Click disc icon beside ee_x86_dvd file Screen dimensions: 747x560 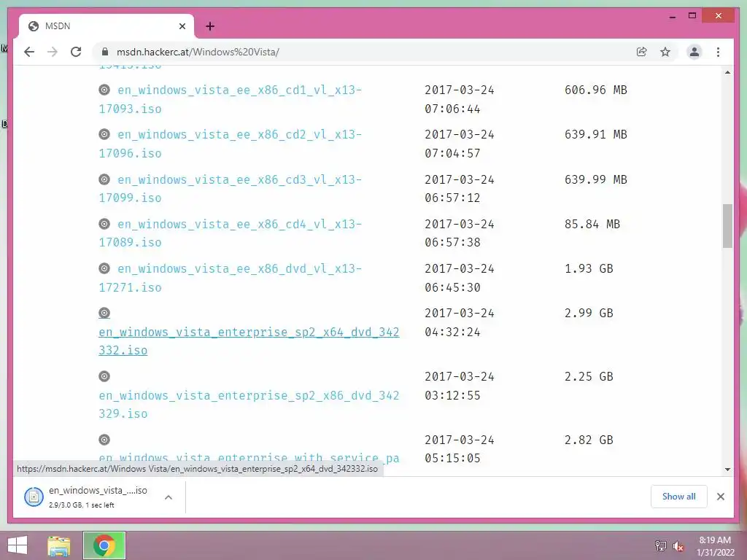(x=104, y=268)
